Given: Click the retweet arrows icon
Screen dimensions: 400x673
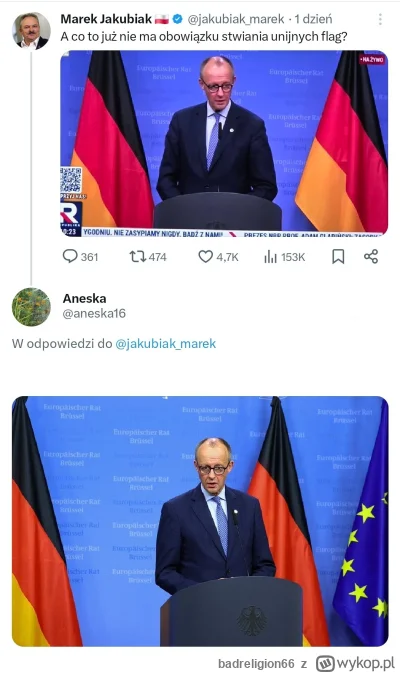Looking at the screenshot, I should 137,257.
